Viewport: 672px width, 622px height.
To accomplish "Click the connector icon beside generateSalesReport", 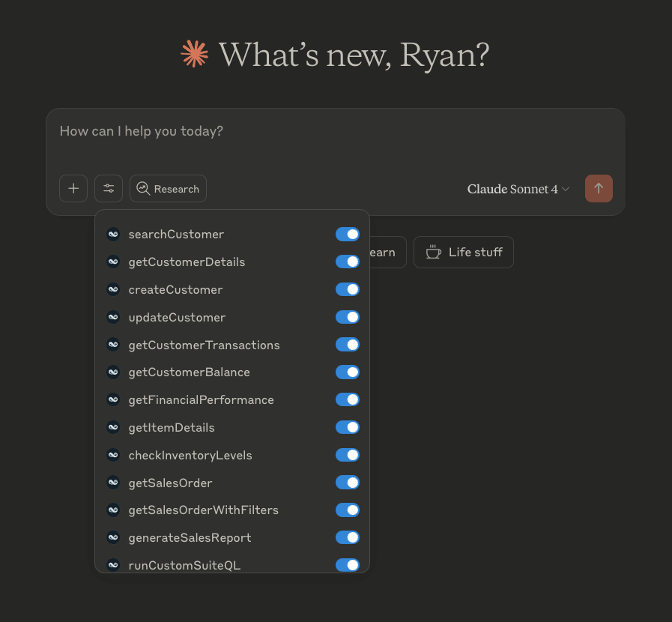I will (x=113, y=538).
